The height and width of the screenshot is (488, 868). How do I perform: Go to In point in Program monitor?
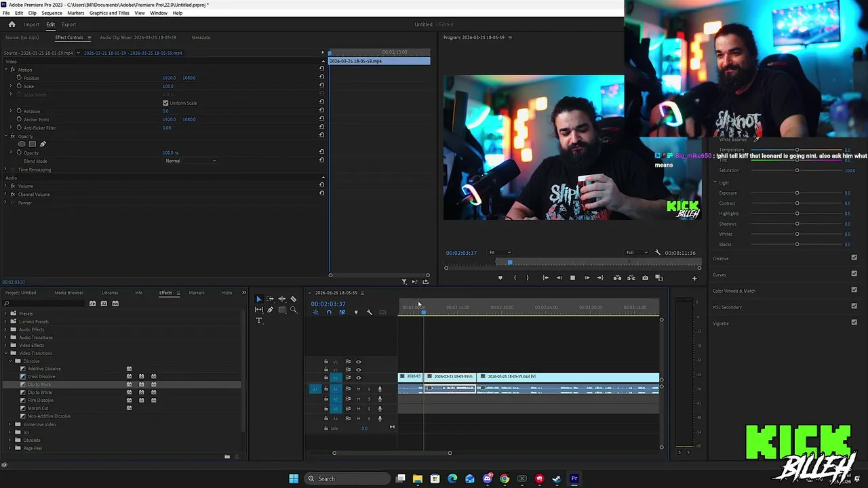click(x=545, y=278)
